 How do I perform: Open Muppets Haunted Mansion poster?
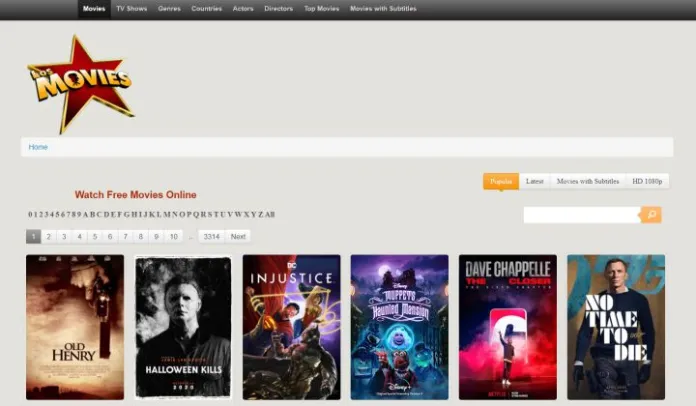[399, 327]
